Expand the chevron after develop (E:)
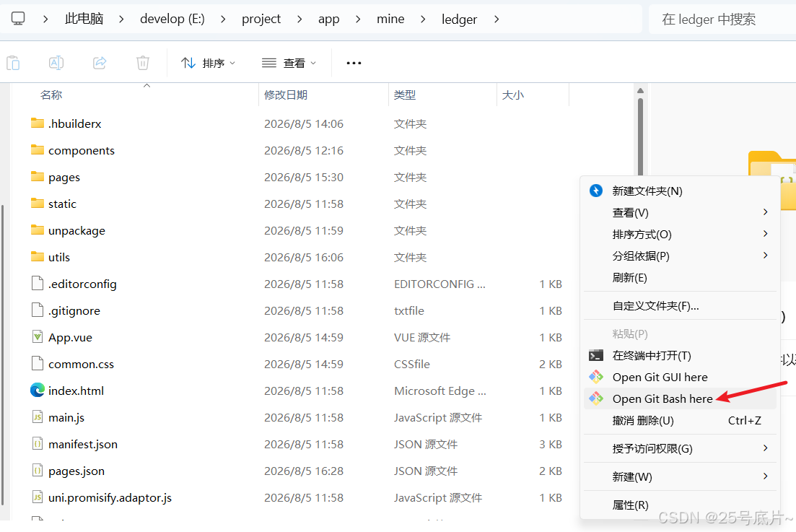 tap(223, 19)
